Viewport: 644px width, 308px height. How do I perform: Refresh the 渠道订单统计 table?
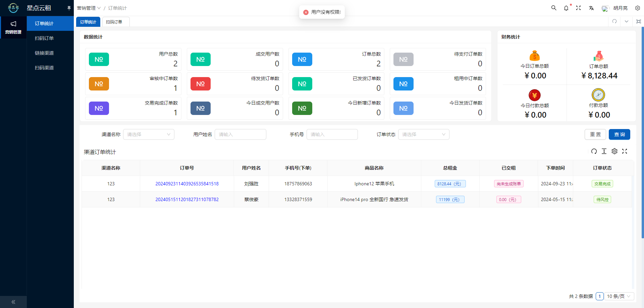click(x=594, y=151)
